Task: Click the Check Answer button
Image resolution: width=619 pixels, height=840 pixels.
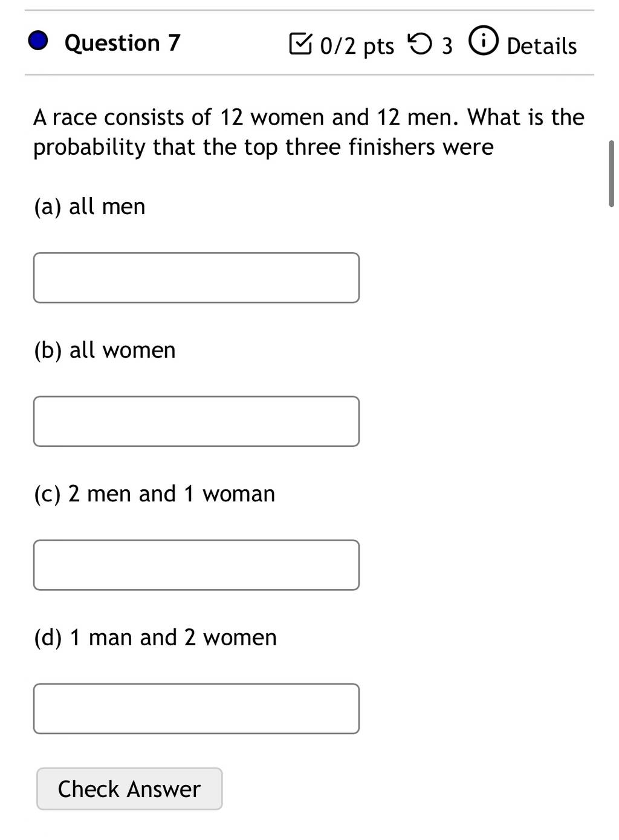Action: click(129, 789)
